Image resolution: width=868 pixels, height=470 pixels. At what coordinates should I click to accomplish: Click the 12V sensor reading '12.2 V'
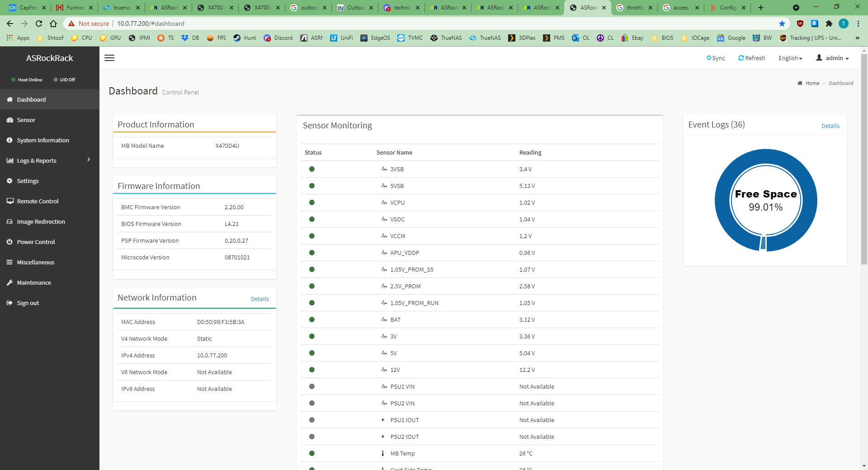tap(527, 370)
